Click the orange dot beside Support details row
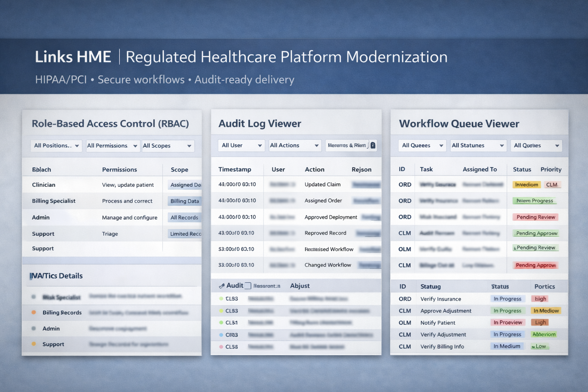This screenshot has height=392, width=588. 34,344
